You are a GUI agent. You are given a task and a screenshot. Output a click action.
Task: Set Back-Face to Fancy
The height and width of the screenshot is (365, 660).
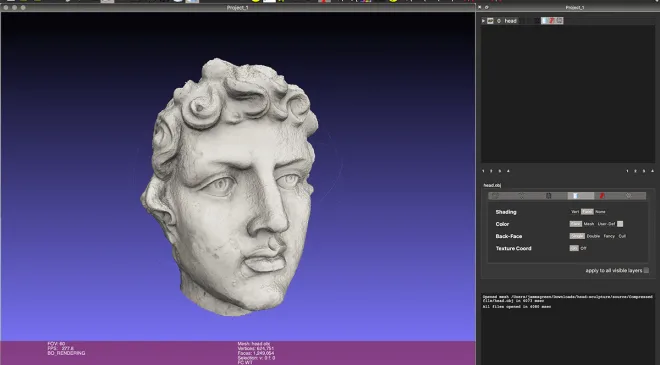(x=609, y=236)
